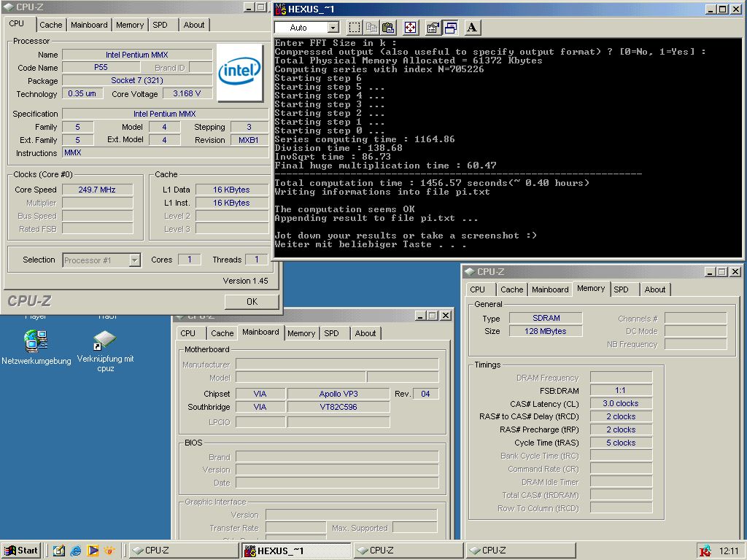The image size is (747, 560).
Task: Select the SPD tab in the CPU window
Action: click(160, 25)
